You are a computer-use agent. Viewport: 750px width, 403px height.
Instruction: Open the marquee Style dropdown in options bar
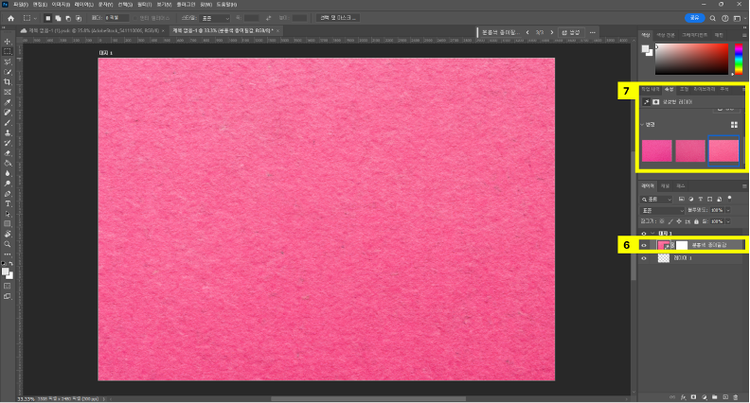215,18
